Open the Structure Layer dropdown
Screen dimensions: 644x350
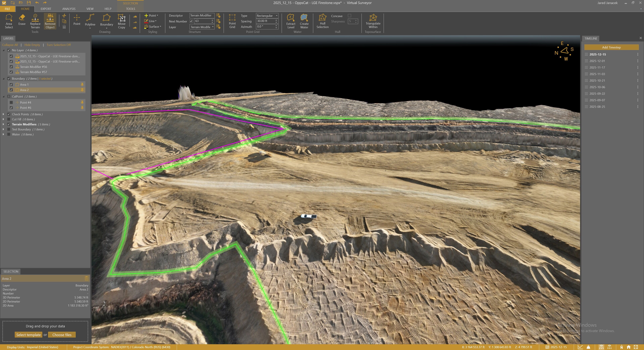202,27
